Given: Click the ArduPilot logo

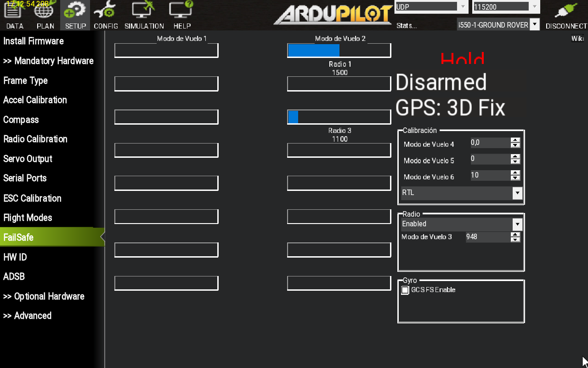Looking at the screenshot, I should pyautogui.click(x=333, y=15).
